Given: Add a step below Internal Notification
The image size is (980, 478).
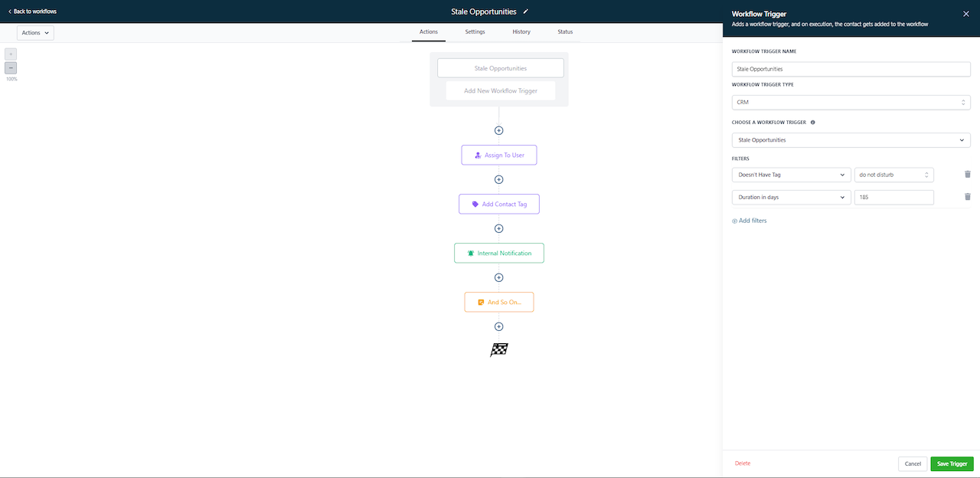Looking at the screenshot, I should [x=499, y=277].
